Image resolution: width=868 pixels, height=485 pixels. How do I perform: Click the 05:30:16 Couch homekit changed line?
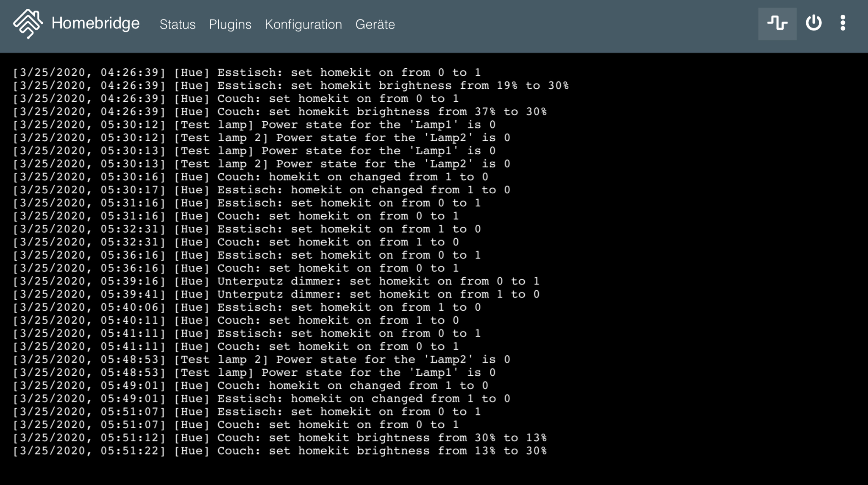coord(250,177)
